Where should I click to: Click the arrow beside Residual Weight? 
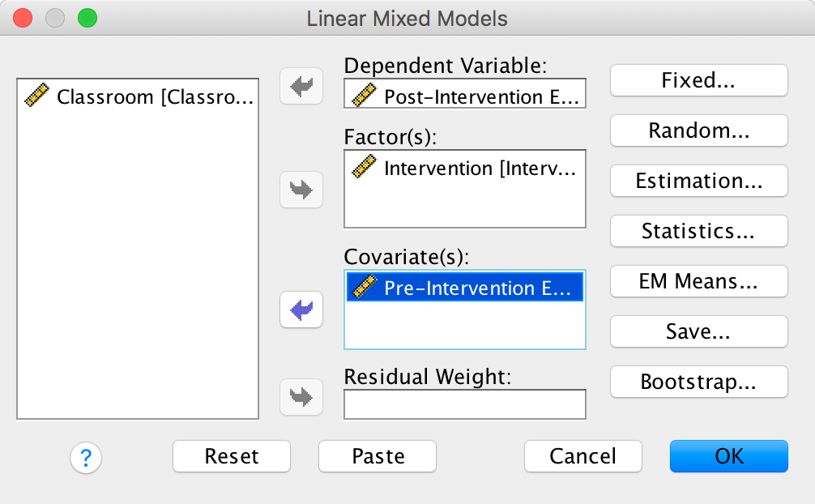[301, 397]
